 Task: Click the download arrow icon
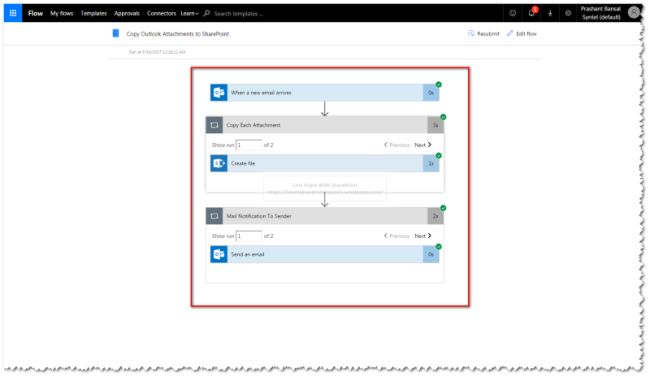point(550,13)
